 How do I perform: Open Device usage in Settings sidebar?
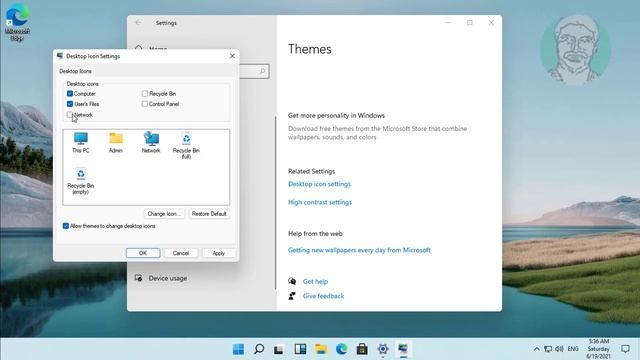[x=168, y=278]
